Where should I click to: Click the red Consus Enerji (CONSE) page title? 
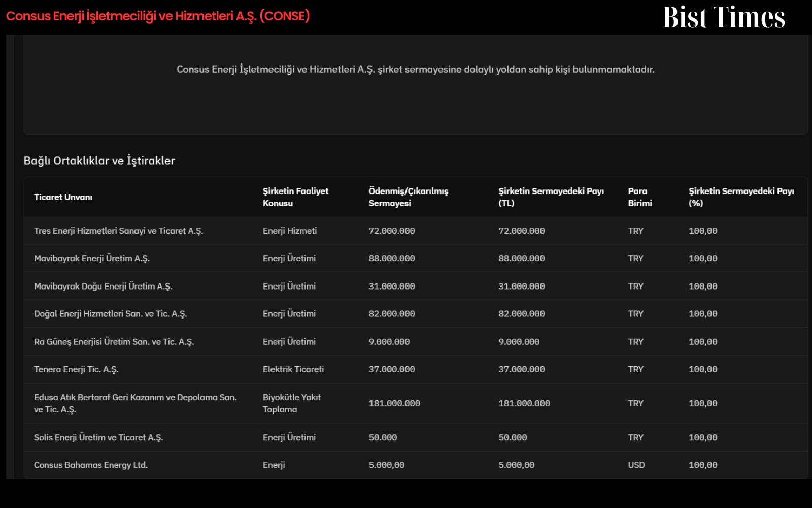click(x=158, y=16)
